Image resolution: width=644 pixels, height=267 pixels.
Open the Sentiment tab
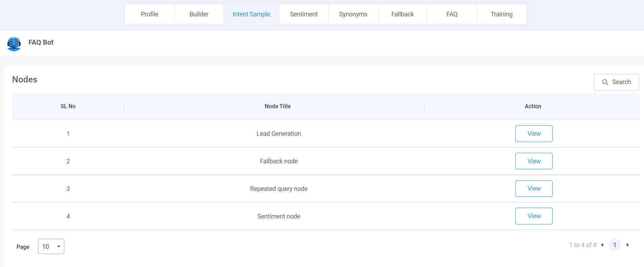click(304, 14)
